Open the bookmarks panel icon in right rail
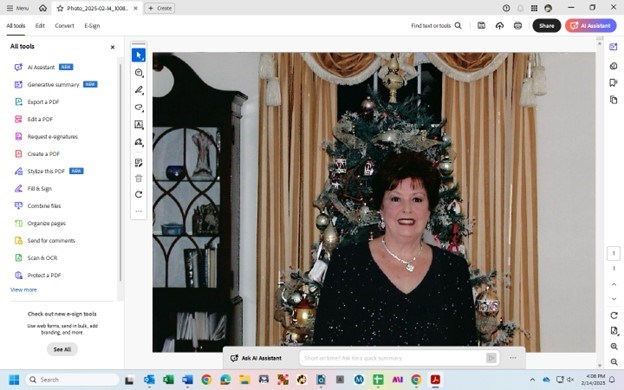Image resolution: width=624 pixels, height=390 pixels. tap(613, 82)
